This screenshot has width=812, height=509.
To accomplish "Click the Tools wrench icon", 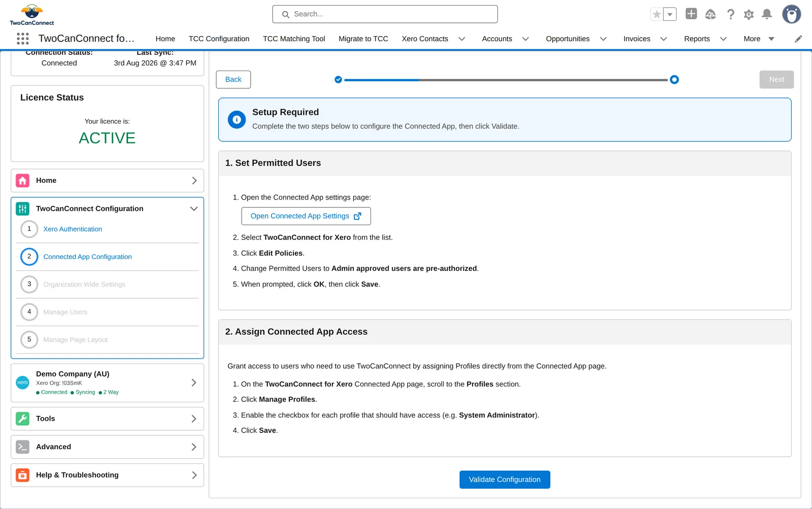I will click(x=22, y=419).
